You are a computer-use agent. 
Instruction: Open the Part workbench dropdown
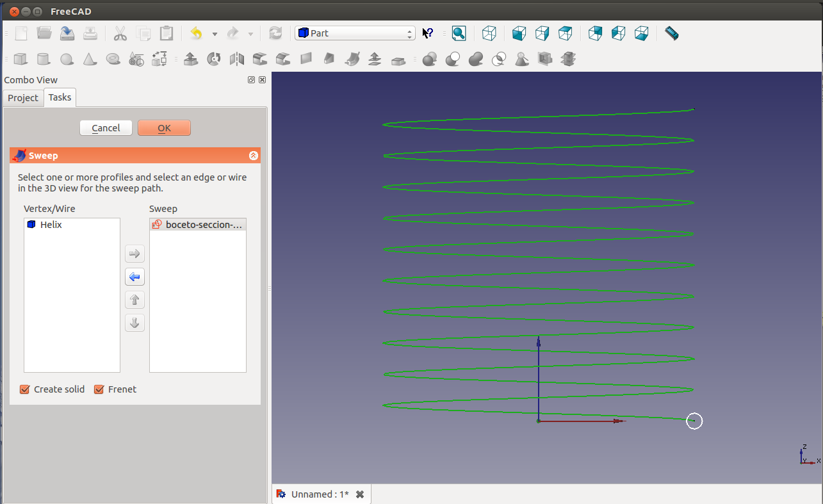click(355, 33)
